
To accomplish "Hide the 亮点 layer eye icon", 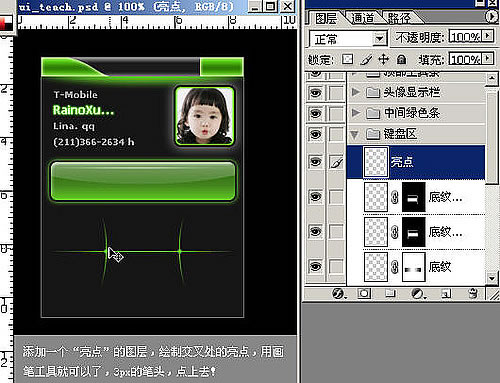I will (x=315, y=162).
